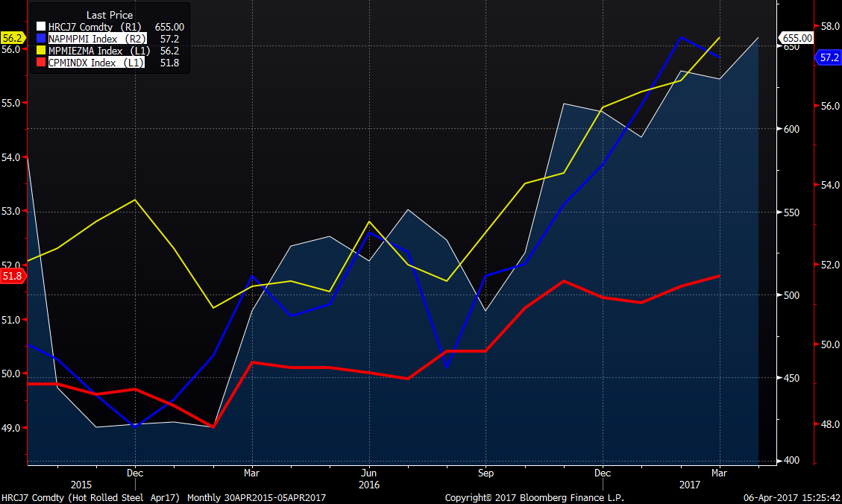Viewport: 842px width, 504px height.
Task: Select the MPMIEZMA Index legend label
Action: 84,51
